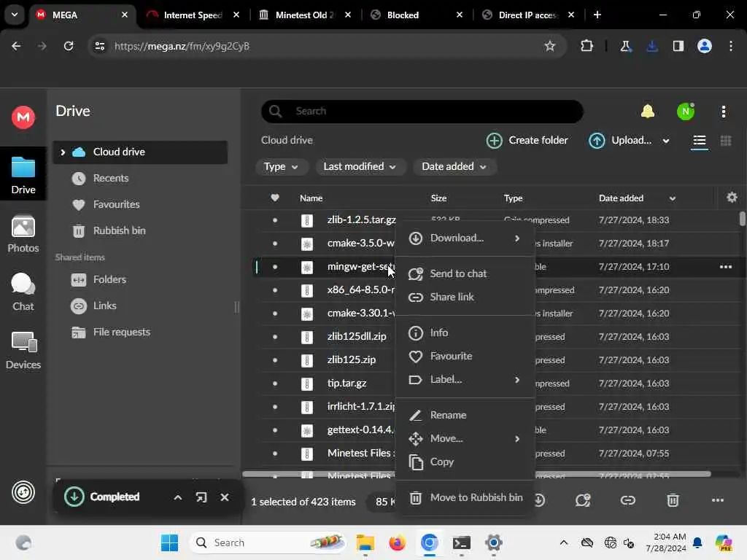Click the share link icon in bottom bar

pos(627,500)
